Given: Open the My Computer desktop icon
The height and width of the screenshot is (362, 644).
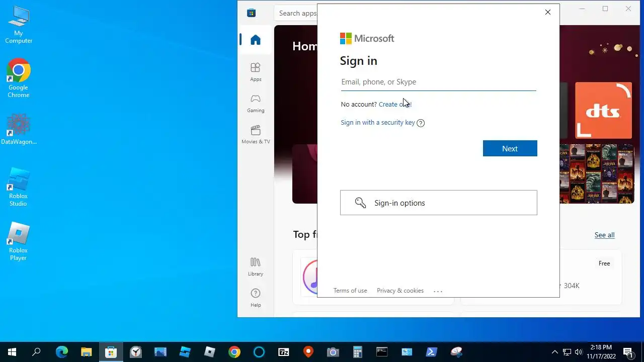Looking at the screenshot, I should coord(19,25).
